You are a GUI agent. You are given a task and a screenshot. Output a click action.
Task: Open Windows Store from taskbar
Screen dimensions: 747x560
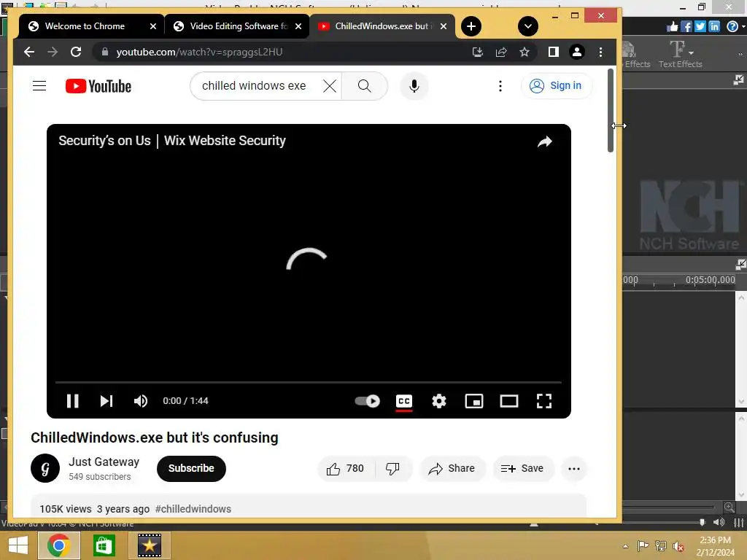104,545
